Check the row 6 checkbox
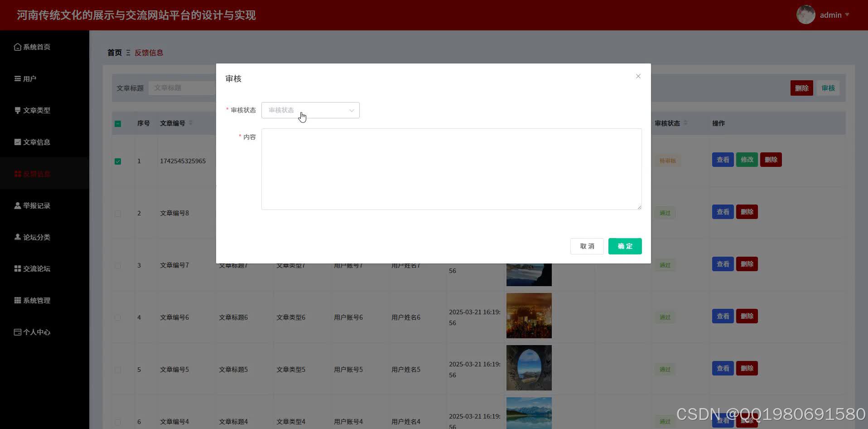Screen dimensions: 868x429 pyautogui.click(x=118, y=422)
